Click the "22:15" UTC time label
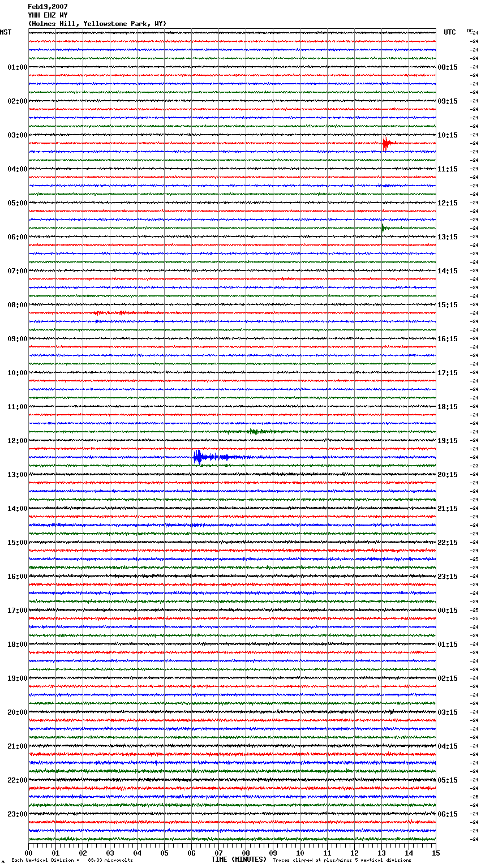Viewport: 481px width, 868px height. (x=448, y=543)
